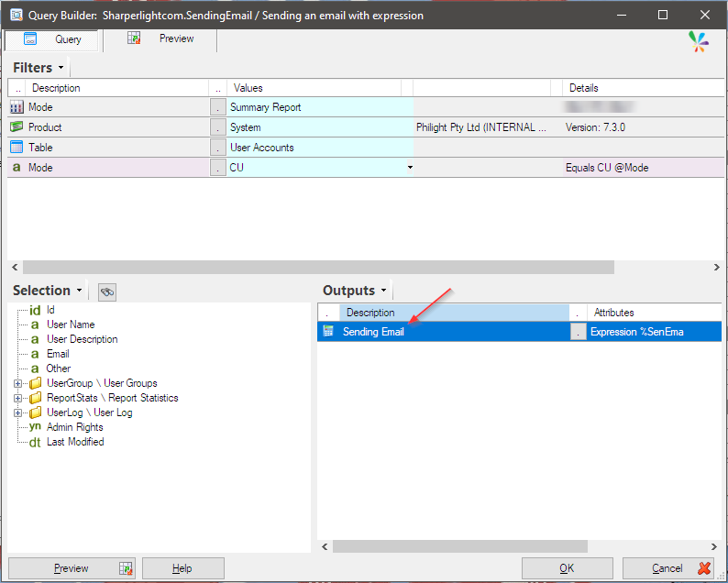Select the Admin Rights tree item
The height and width of the screenshot is (583, 728).
coord(75,427)
